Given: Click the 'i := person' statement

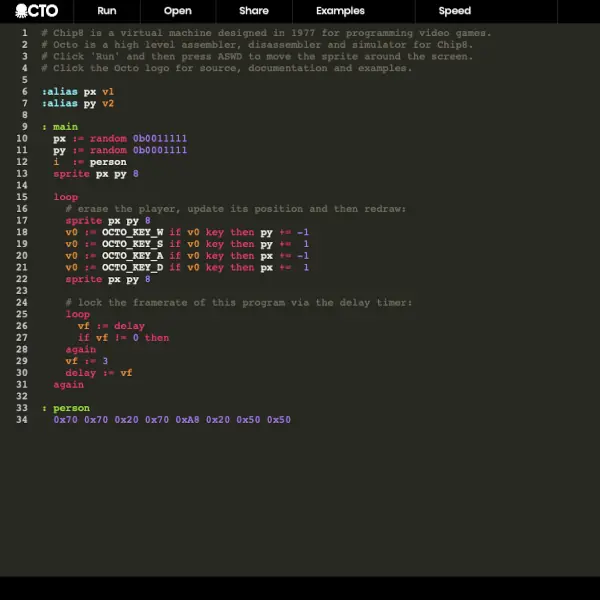Looking at the screenshot, I should (x=90, y=162).
